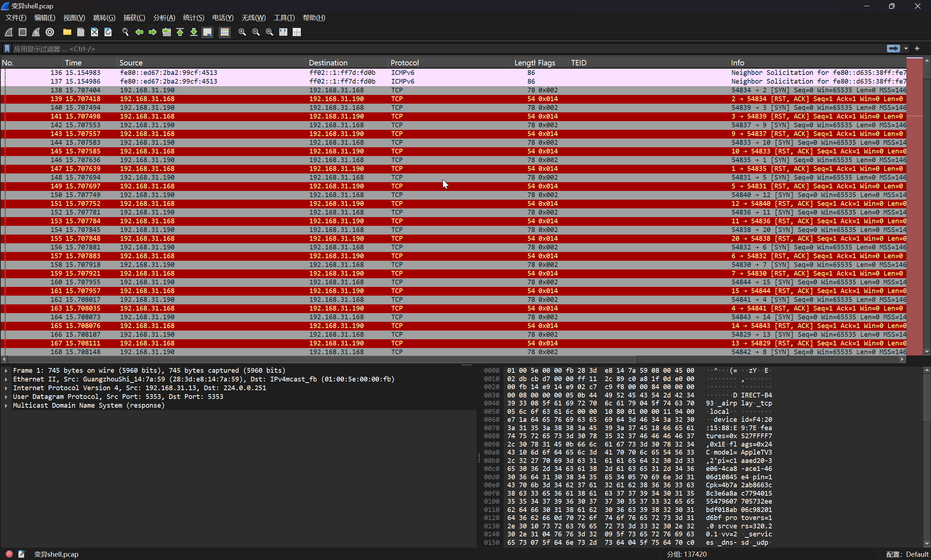
Task: Apply the display filter with the arrow button
Action: 893,49
